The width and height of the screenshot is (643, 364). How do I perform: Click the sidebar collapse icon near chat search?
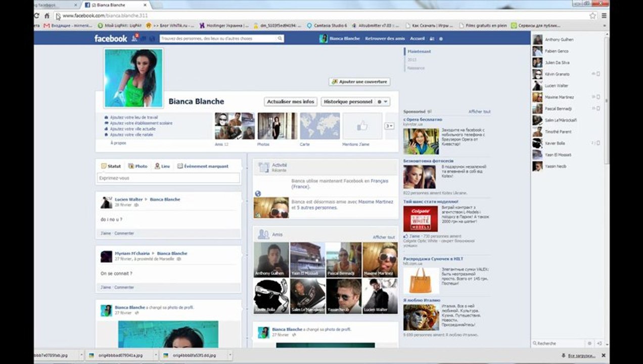(x=599, y=343)
